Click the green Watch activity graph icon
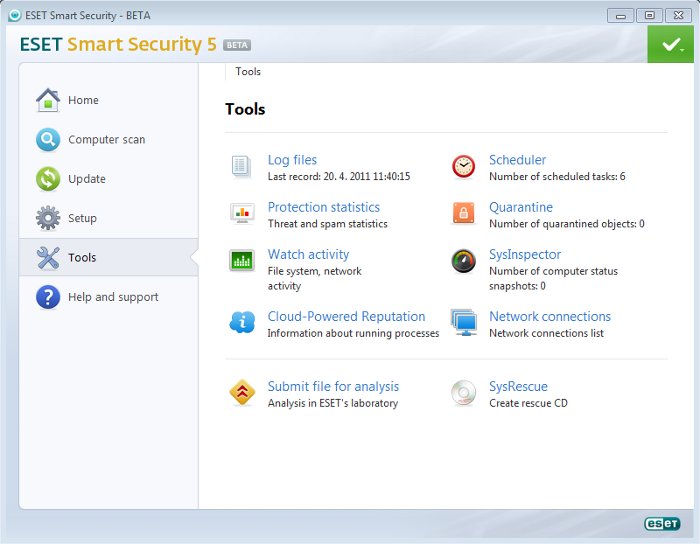The width and height of the screenshot is (700, 544). tap(241, 261)
